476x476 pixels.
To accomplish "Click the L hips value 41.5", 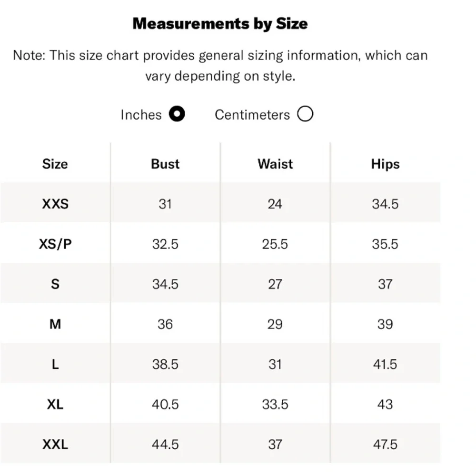I will 385,364.
